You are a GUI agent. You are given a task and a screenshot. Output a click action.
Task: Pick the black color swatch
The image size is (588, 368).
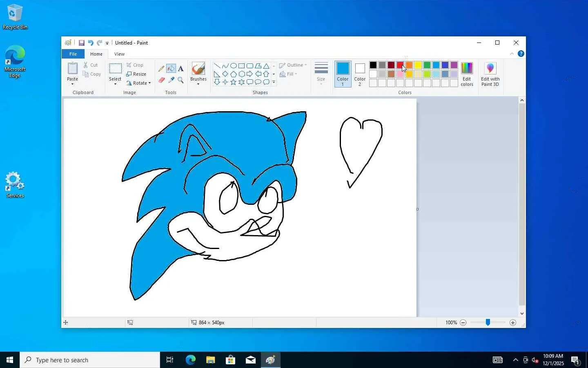click(373, 65)
